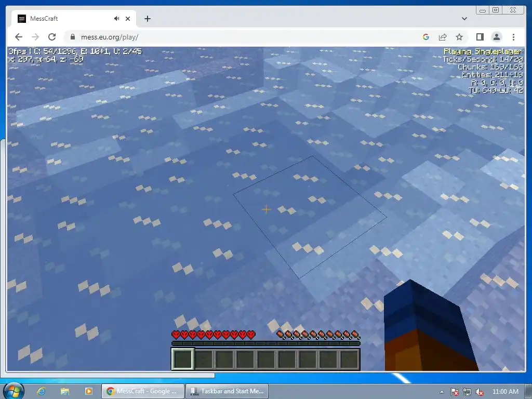Click the fps debug line at top left
532x399 pixels.
[75, 51]
